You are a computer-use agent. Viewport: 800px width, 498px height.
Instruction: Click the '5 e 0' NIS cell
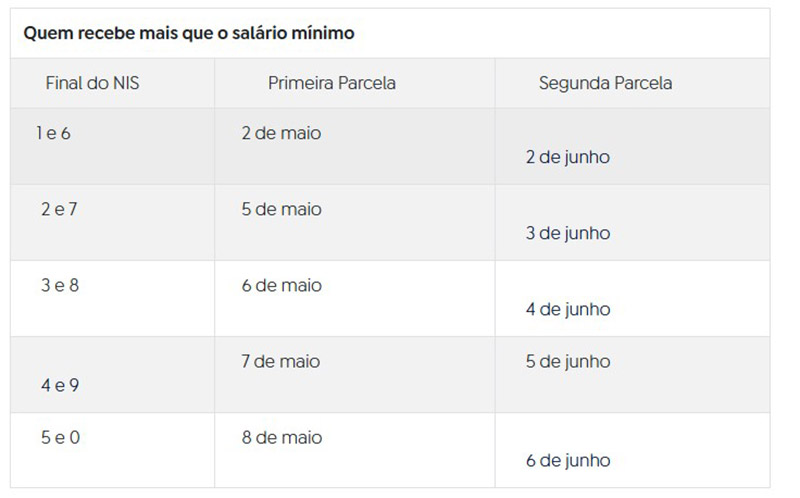[60, 438]
